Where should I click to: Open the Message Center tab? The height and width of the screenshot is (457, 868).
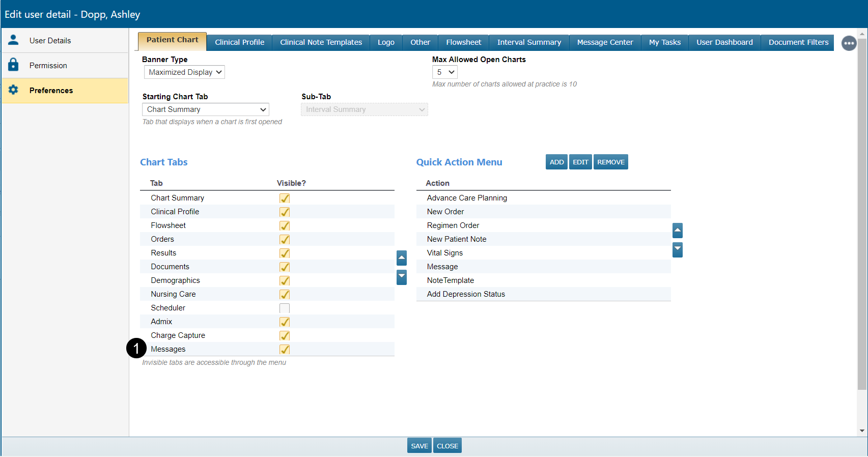[605, 42]
